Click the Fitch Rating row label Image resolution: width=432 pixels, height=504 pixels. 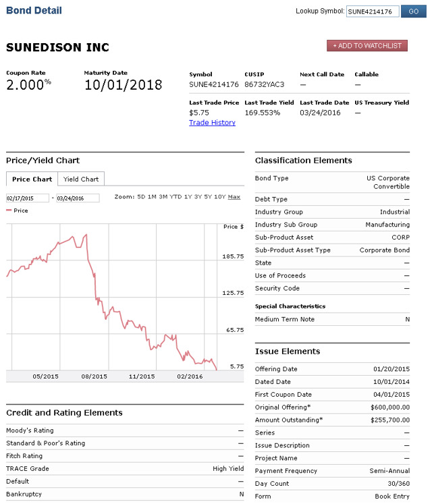point(24,456)
